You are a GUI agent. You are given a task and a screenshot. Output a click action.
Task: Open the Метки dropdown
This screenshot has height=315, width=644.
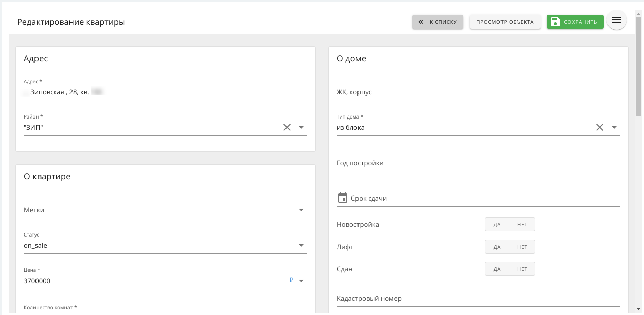click(301, 210)
